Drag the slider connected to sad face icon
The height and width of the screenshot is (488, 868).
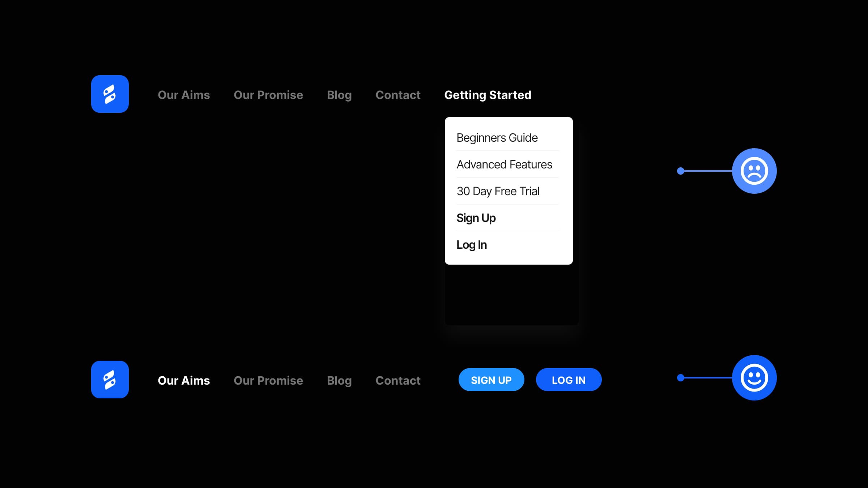[x=681, y=171]
